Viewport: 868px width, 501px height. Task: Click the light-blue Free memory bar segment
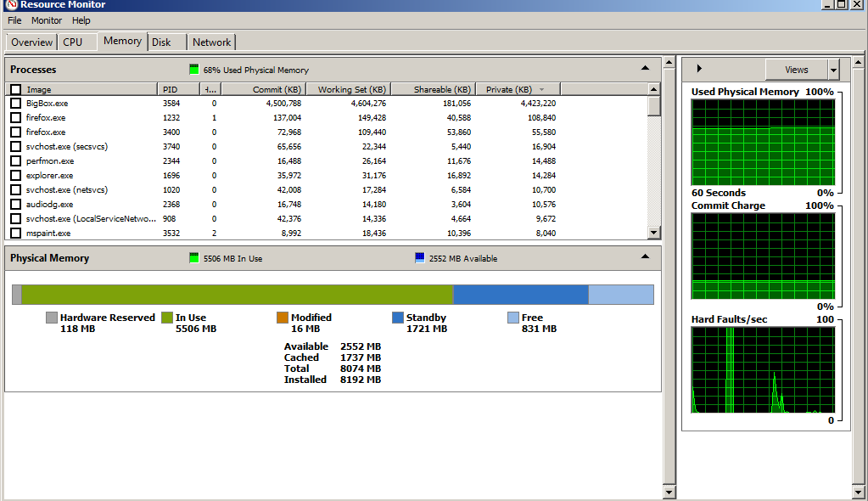[621, 295]
